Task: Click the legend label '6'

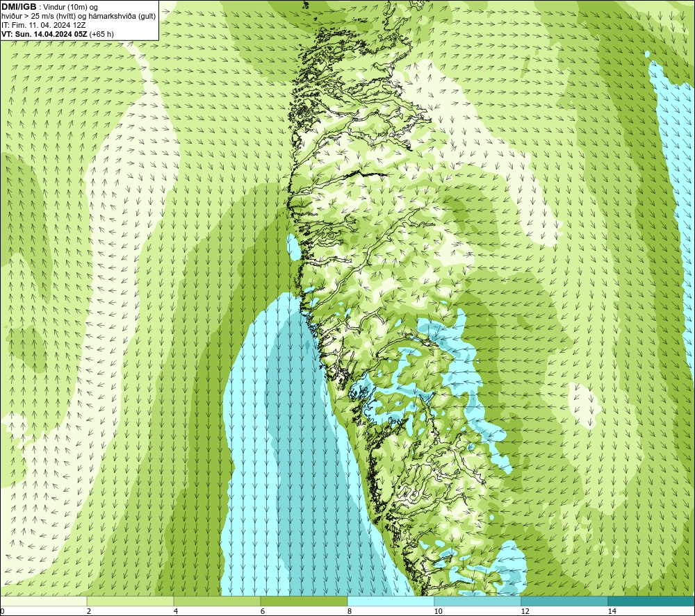Action: [x=263, y=611]
